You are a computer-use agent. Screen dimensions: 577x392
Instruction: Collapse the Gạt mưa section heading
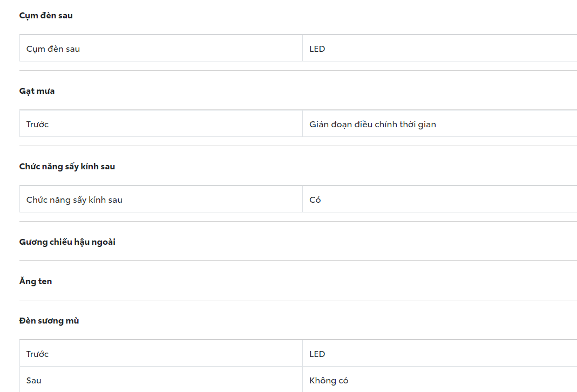(x=37, y=91)
